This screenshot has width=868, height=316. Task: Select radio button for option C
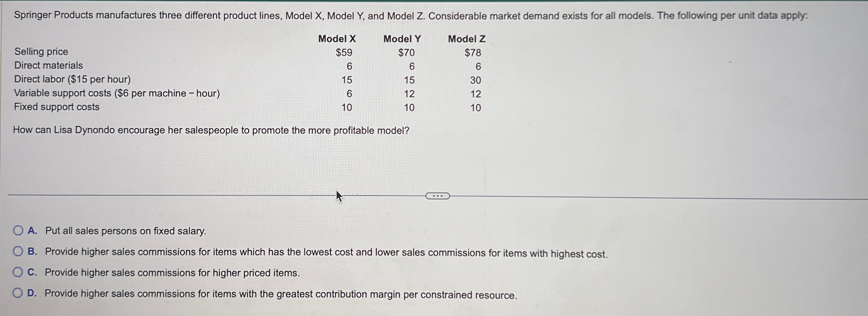click(18, 272)
